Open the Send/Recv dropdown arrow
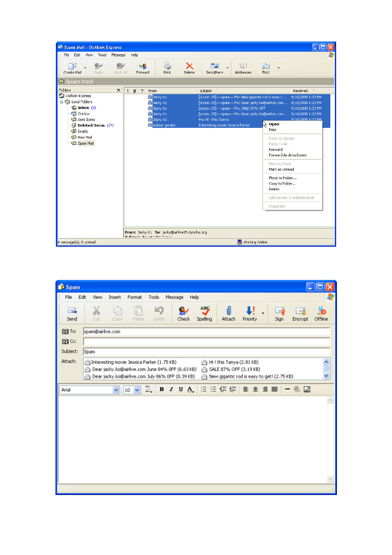 [228, 68]
